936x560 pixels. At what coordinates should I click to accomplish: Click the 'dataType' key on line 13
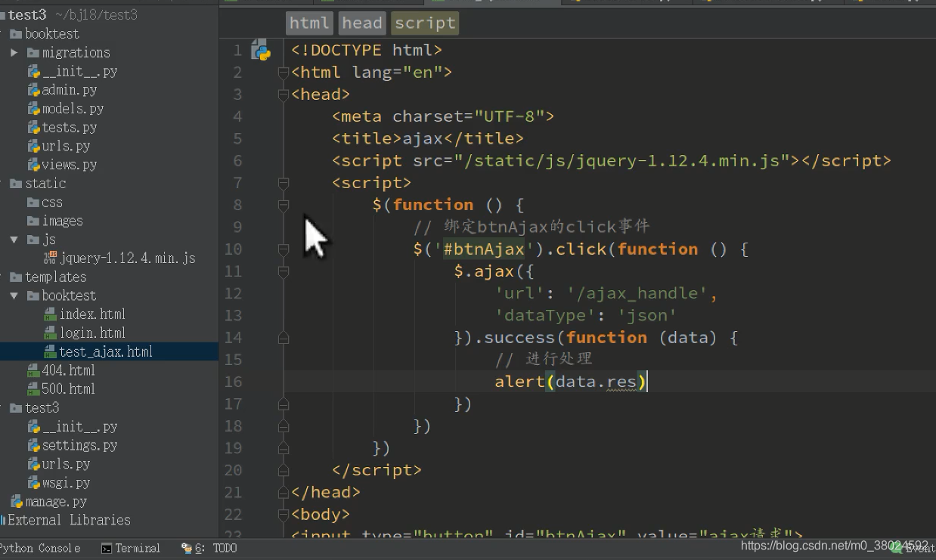[x=545, y=315]
